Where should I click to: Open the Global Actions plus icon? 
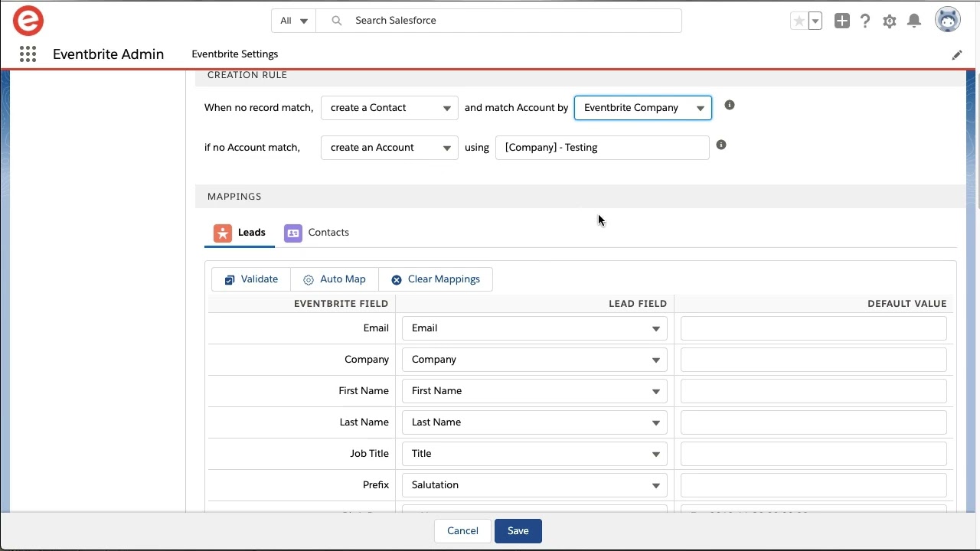[842, 21]
